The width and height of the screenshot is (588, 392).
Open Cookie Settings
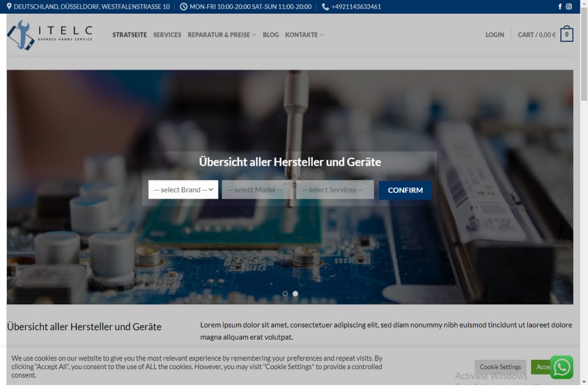(500, 367)
